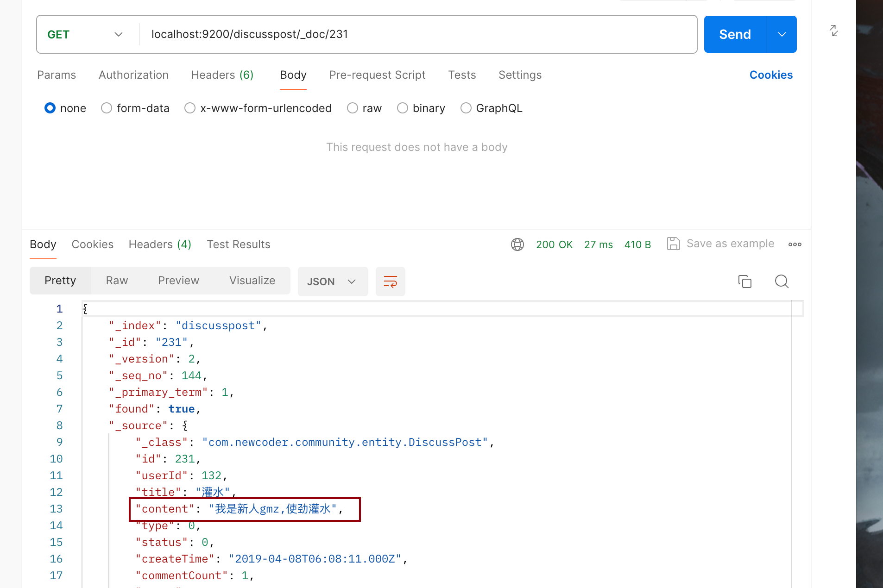This screenshot has width=883, height=588.
Task: Click the 27 ms response time
Action: [x=599, y=244]
